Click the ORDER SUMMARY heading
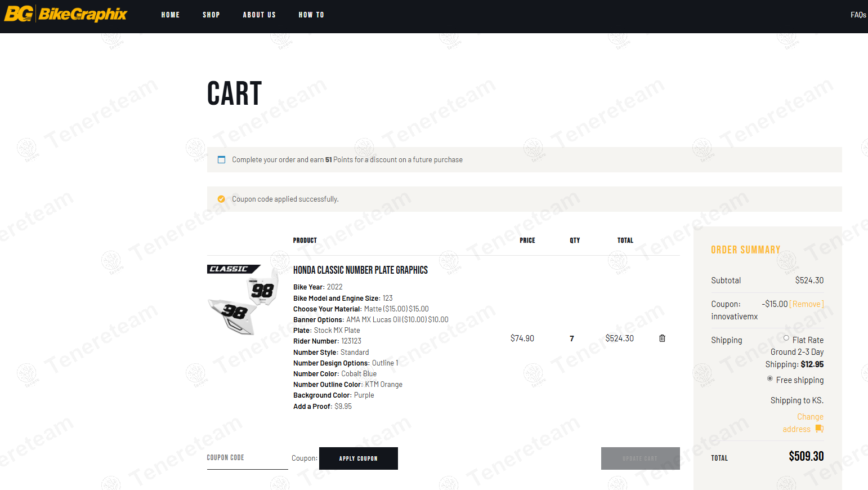This screenshot has width=868, height=490. (x=746, y=250)
